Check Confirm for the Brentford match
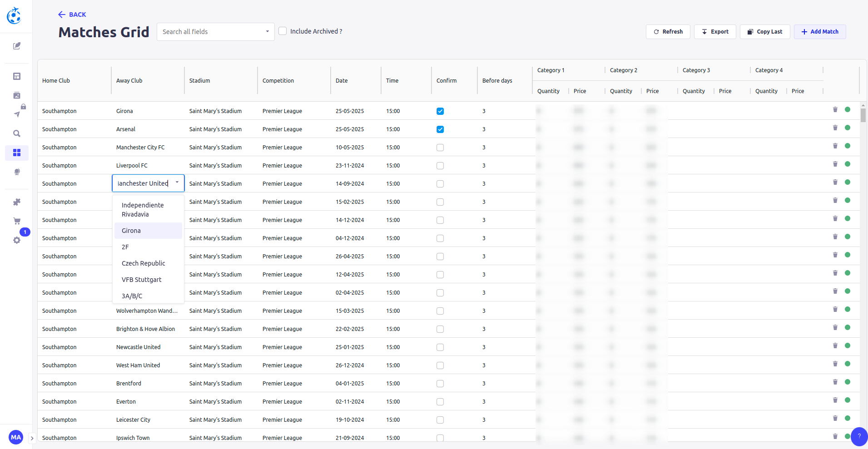 click(440, 384)
